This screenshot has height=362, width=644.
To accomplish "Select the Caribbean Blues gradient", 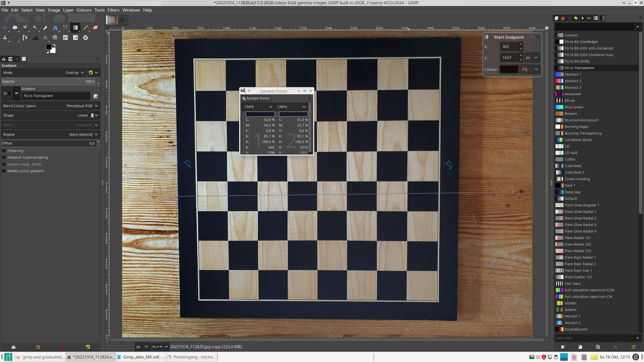I will [x=578, y=140].
